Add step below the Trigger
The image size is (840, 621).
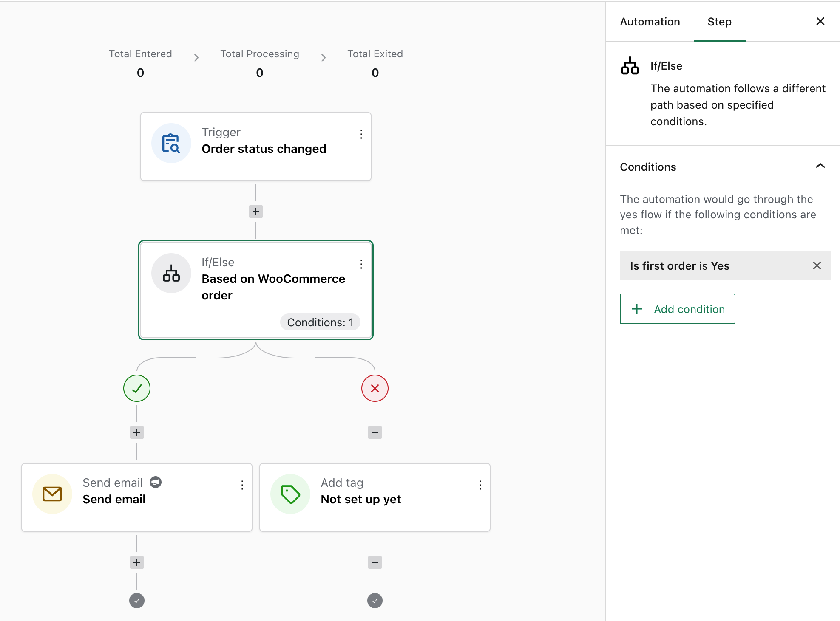click(256, 212)
